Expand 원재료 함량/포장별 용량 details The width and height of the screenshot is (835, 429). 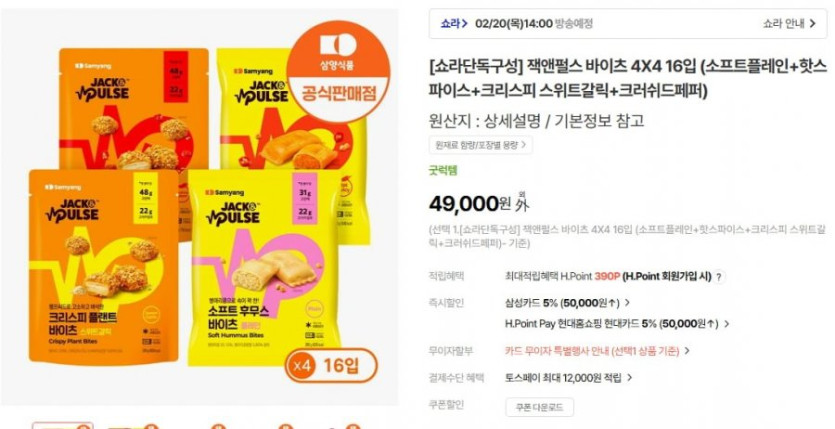click(480, 145)
